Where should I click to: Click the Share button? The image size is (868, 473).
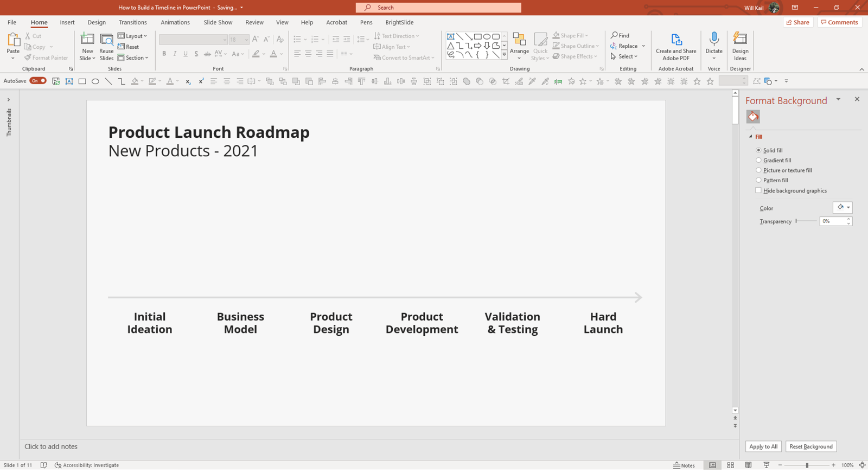pyautogui.click(x=798, y=22)
